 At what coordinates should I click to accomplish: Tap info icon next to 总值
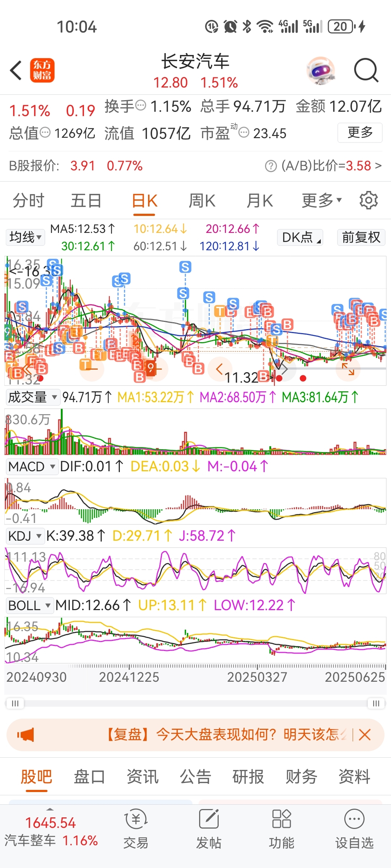tap(45, 132)
